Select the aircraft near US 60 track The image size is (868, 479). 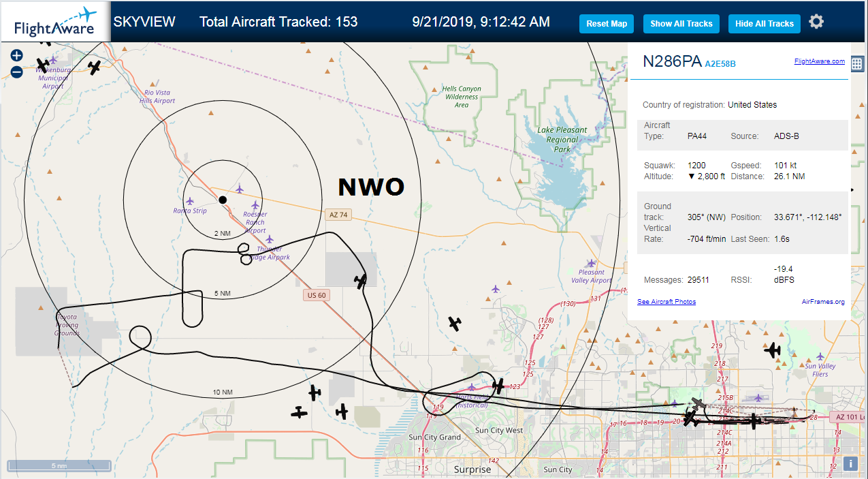tap(361, 280)
